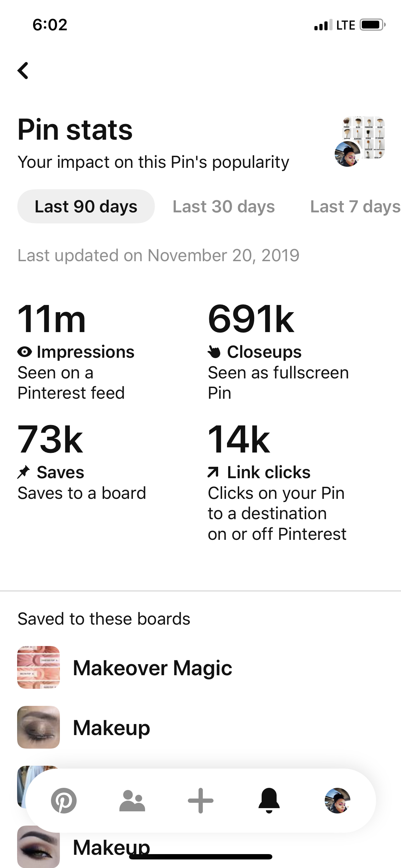Tap the 14k Link clicks stat
Viewport: 401px width, 868px height.
coord(239,440)
